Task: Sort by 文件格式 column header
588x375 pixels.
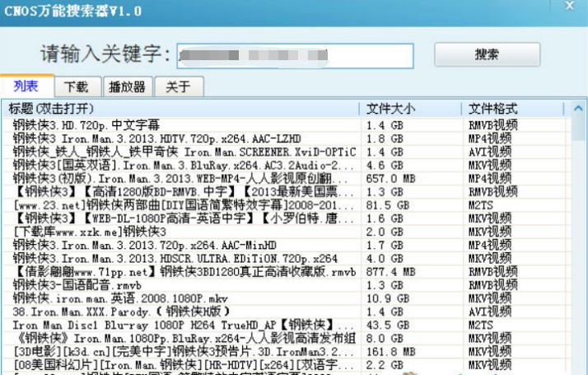Action: point(512,109)
